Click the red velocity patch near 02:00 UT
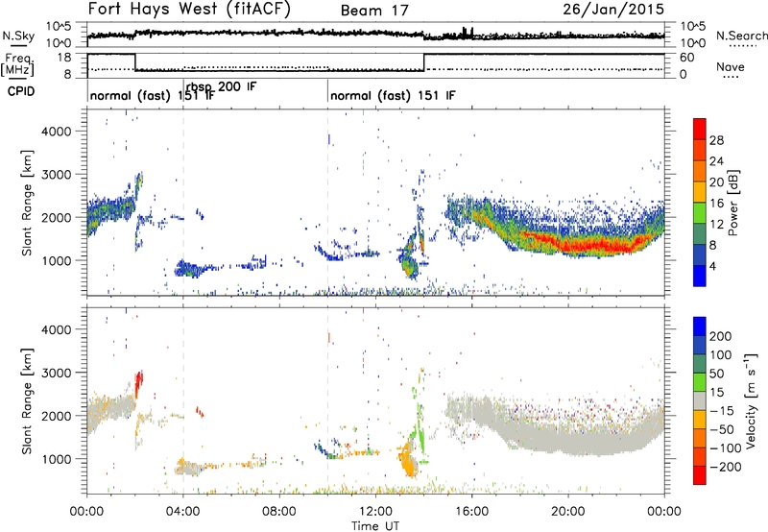768x532 pixels. (138, 383)
